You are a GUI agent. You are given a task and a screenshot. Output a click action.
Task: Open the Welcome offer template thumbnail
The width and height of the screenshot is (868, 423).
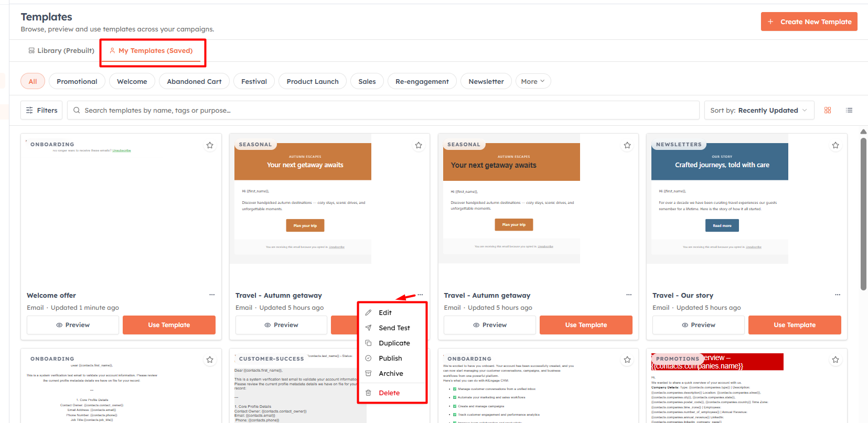click(121, 210)
